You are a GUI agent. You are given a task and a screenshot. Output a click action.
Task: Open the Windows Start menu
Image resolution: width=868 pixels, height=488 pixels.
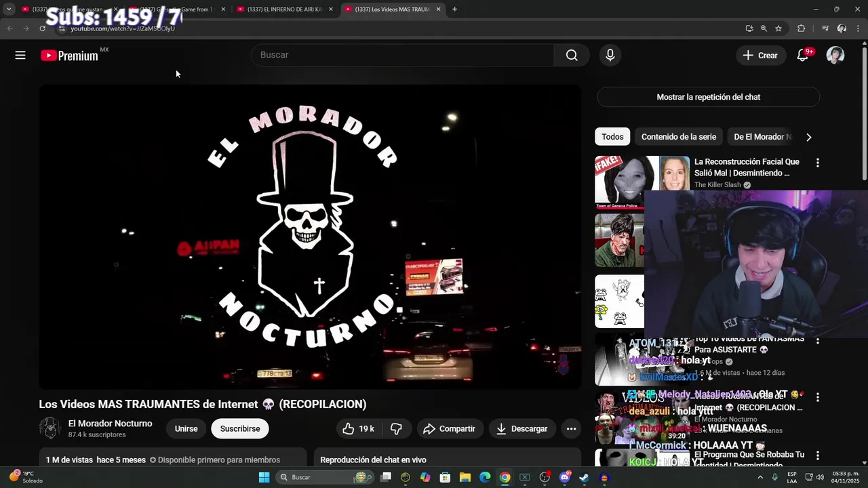[x=264, y=477]
